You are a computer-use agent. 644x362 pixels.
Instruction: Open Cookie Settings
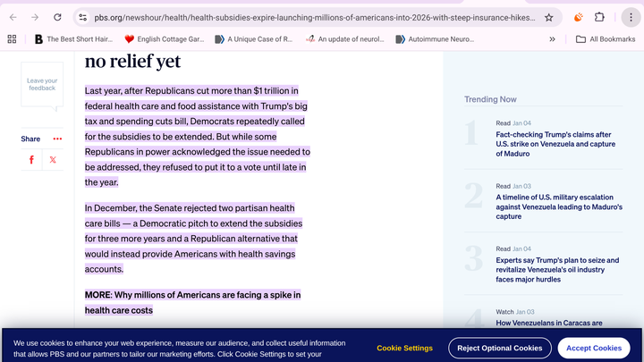[x=404, y=348]
